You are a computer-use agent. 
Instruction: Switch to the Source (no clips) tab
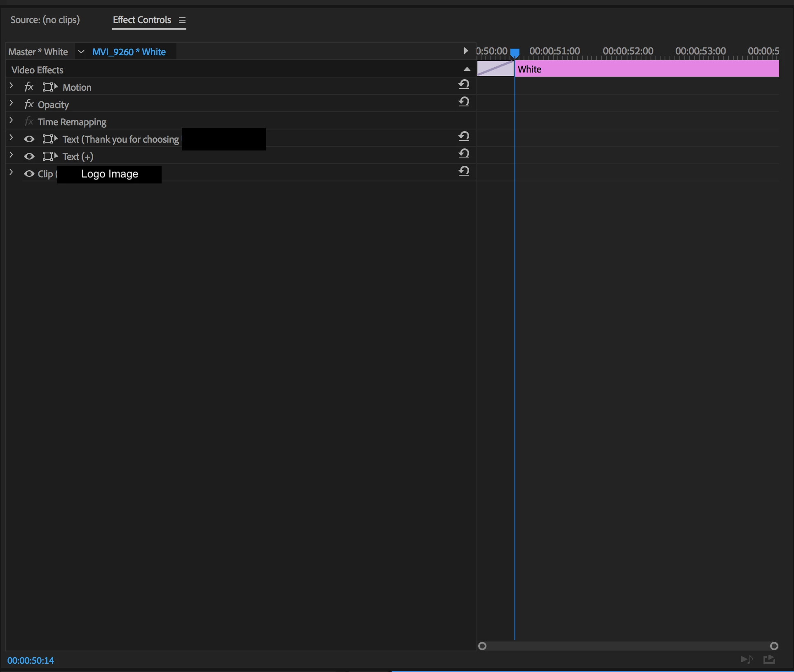coord(45,20)
